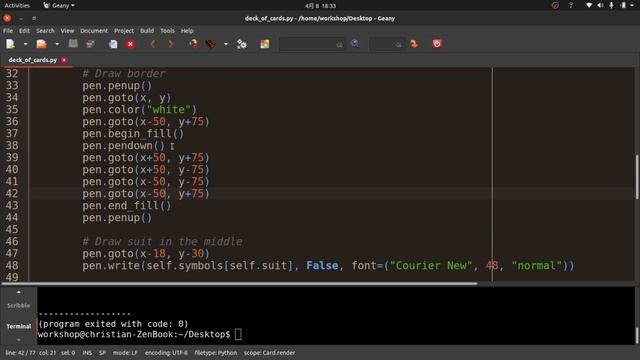Open the Build menu
The image size is (640, 360).
click(x=147, y=31)
